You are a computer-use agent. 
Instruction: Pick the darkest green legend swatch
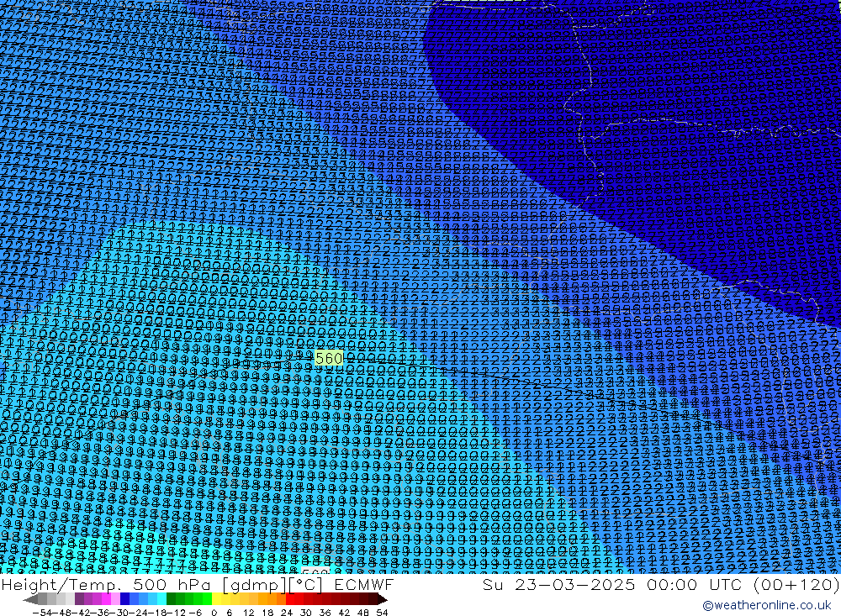[x=171, y=599]
